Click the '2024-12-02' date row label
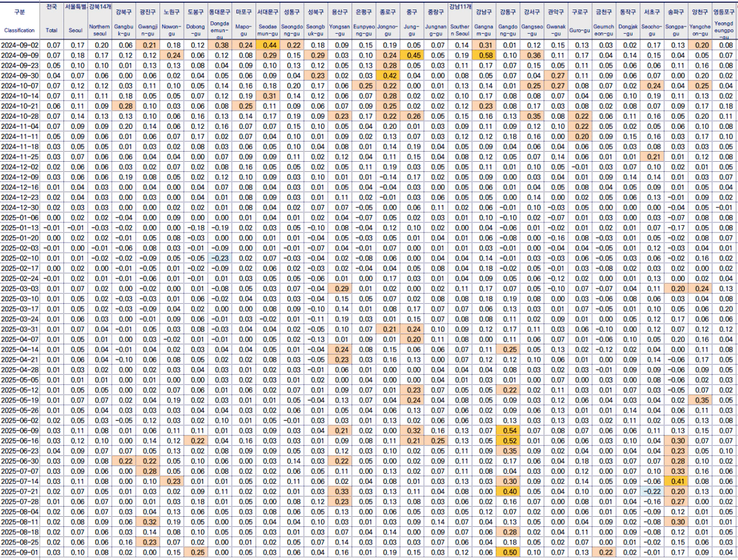Screen dimensions: 738x560 point(19,166)
